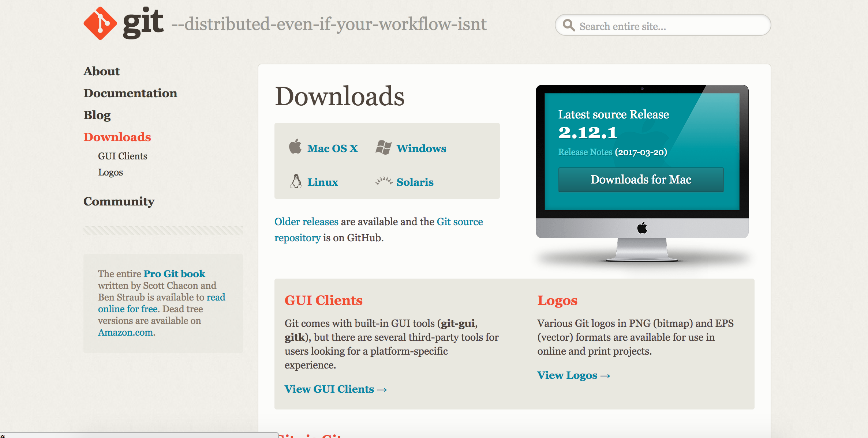Go to Documentation in sidebar

coord(130,93)
